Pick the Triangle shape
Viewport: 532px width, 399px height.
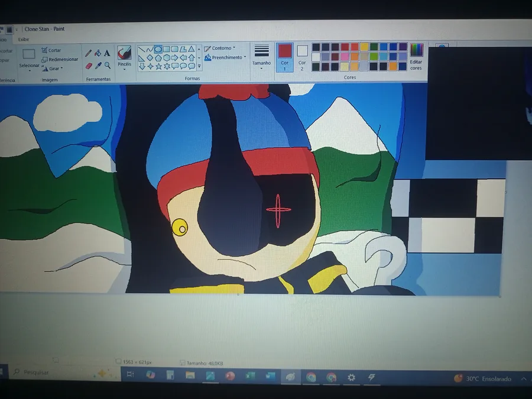(x=192, y=49)
